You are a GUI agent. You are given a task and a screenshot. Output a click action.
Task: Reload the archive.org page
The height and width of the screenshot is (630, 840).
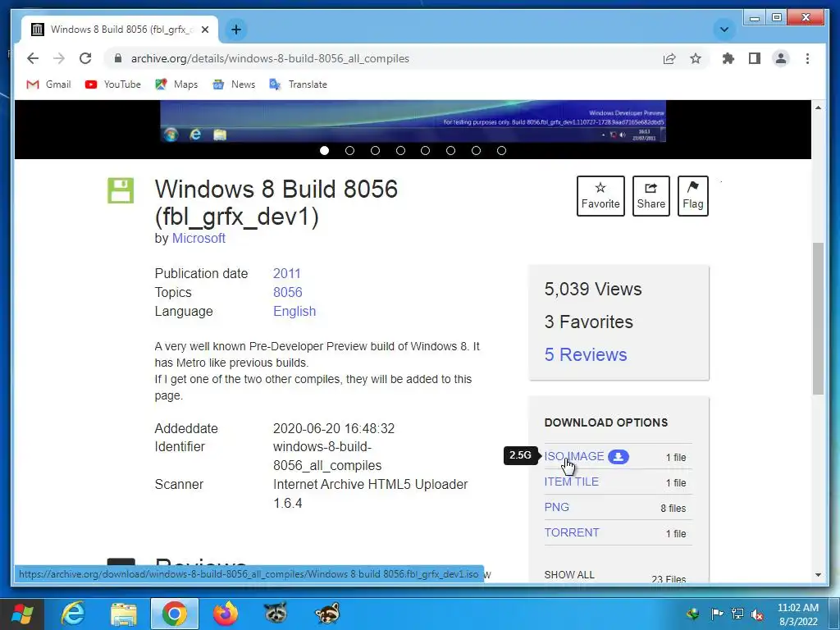click(85, 58)
